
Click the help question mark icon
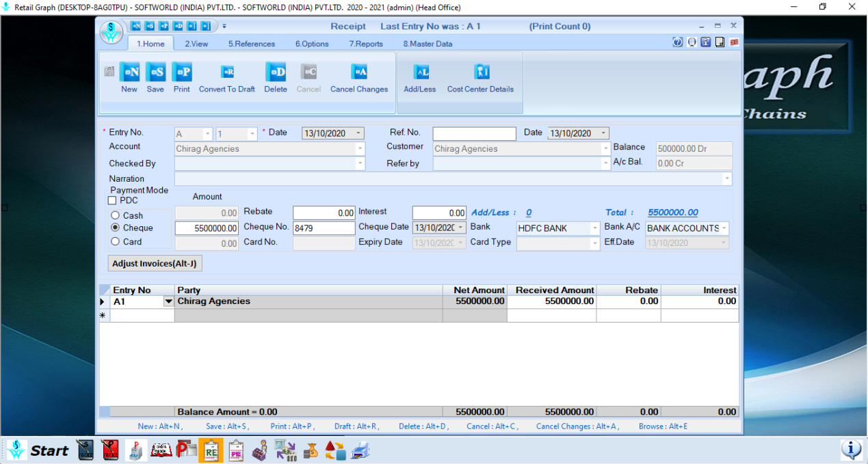[678, 42]
